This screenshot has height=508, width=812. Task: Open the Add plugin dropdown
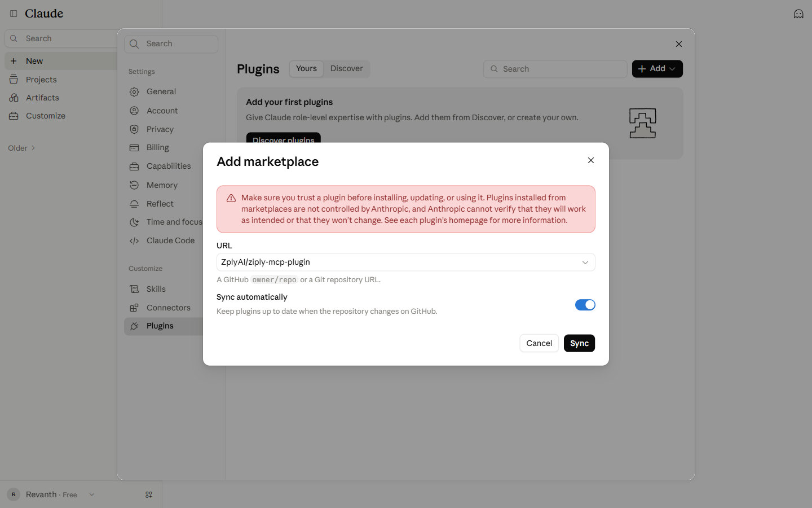coord(657,69)
